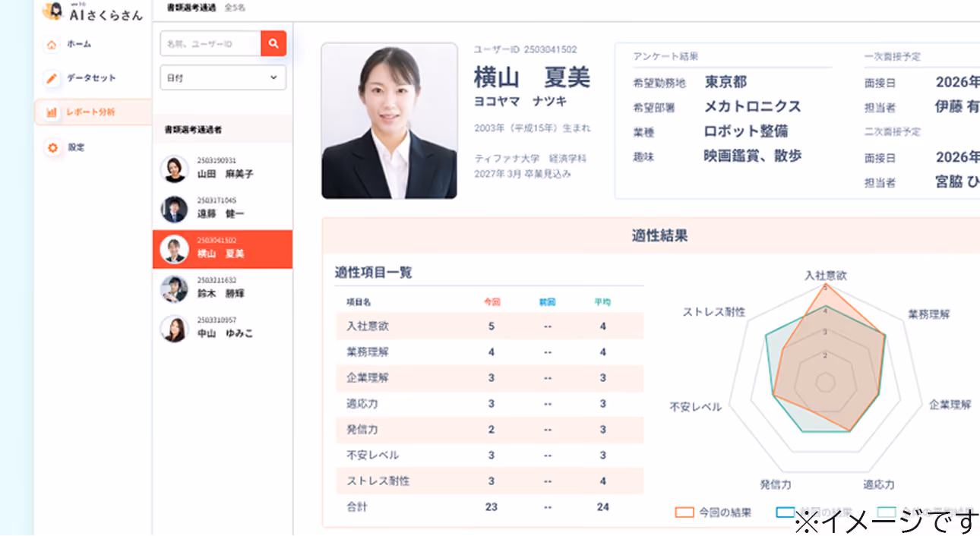This screenshot has width=980, height=536.
Task: Click the ティファナ大学 経済学科 text
Action: (530, 159)
